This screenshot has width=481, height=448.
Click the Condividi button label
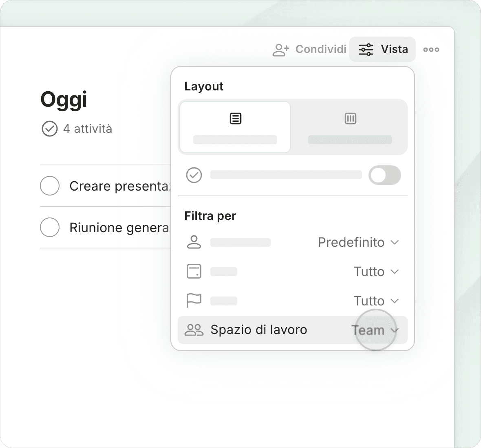[321, 49]
